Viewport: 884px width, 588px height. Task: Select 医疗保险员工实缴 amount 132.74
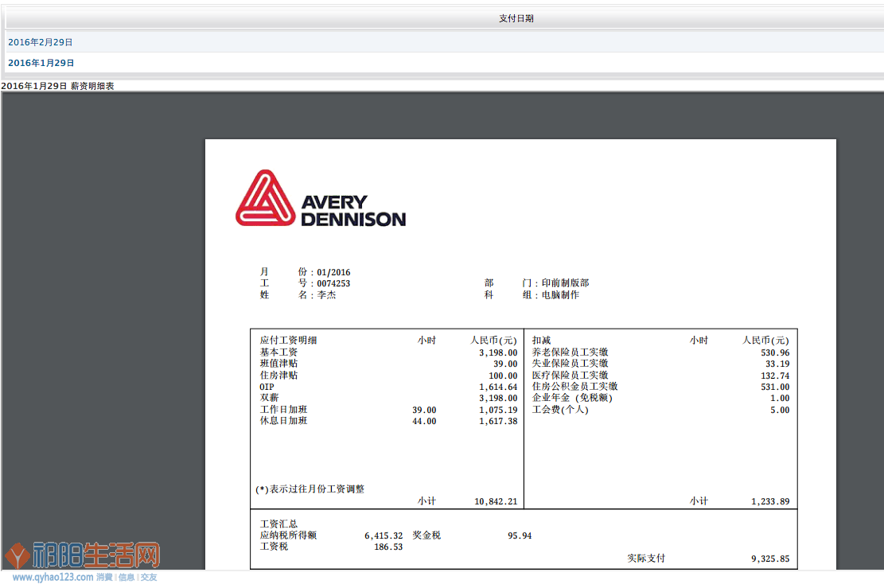(775, 376)
